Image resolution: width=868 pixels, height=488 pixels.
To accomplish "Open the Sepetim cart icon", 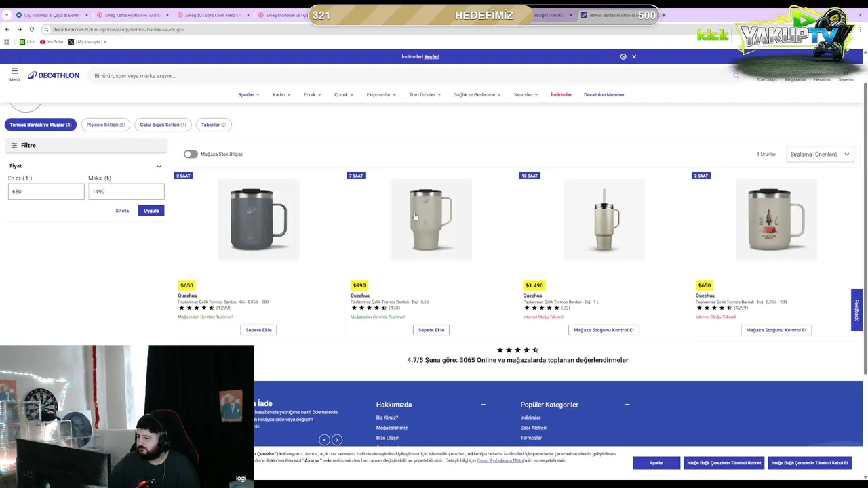I will click(x=846, y=76).
